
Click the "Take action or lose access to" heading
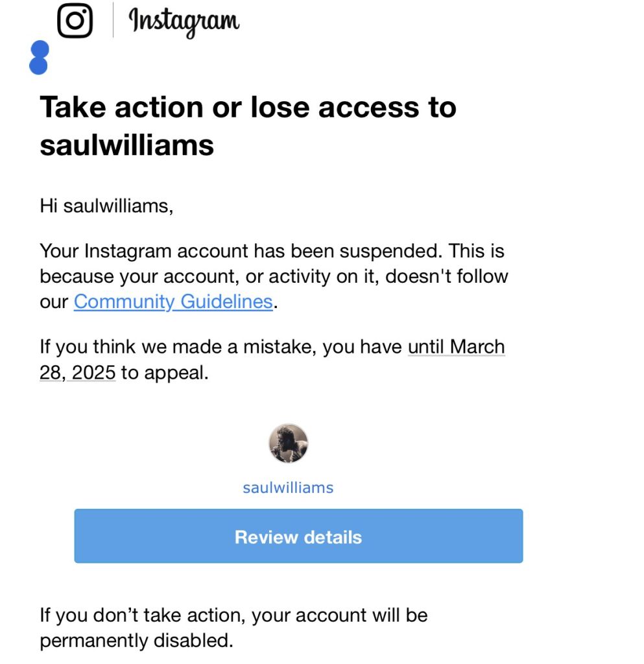(x=248, y=107)
